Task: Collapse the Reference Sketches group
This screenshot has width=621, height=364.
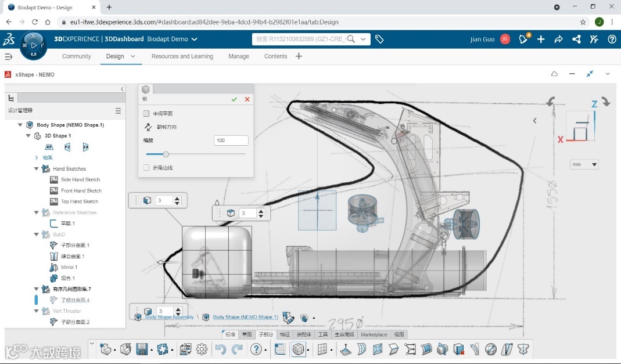Action: pyautogui.click(x=37, y=212)
